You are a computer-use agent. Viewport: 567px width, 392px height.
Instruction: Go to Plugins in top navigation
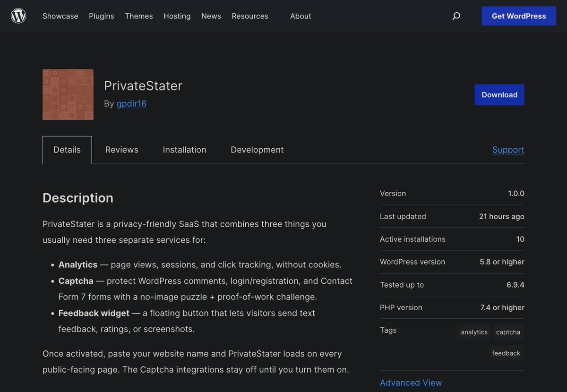(x=102, y=16)
